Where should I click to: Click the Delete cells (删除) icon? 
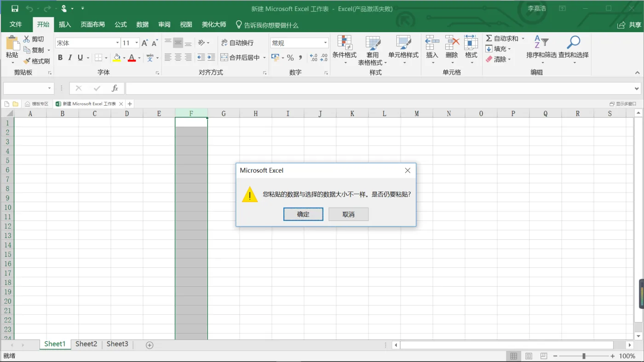[x=452, y=43]
